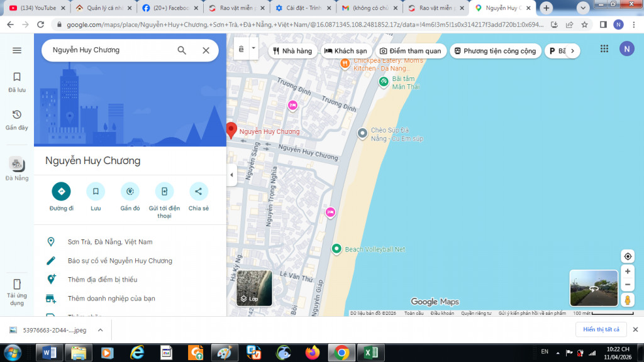Open Gần đó nearby search
Viewport: 644px width, 362px height.
[130, 191]
